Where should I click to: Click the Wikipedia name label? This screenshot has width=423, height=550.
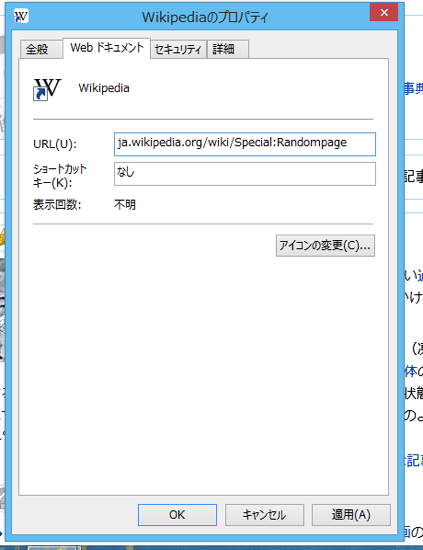coord(104,88)
